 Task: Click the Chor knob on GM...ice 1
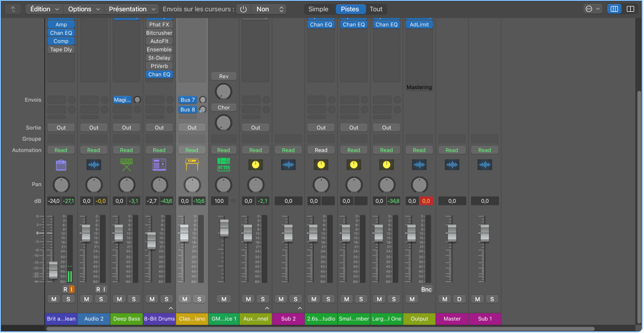pos(224,122)
